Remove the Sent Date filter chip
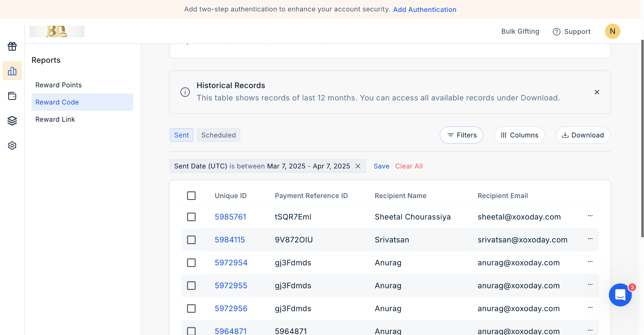644x335 pixels. point(358,166)
